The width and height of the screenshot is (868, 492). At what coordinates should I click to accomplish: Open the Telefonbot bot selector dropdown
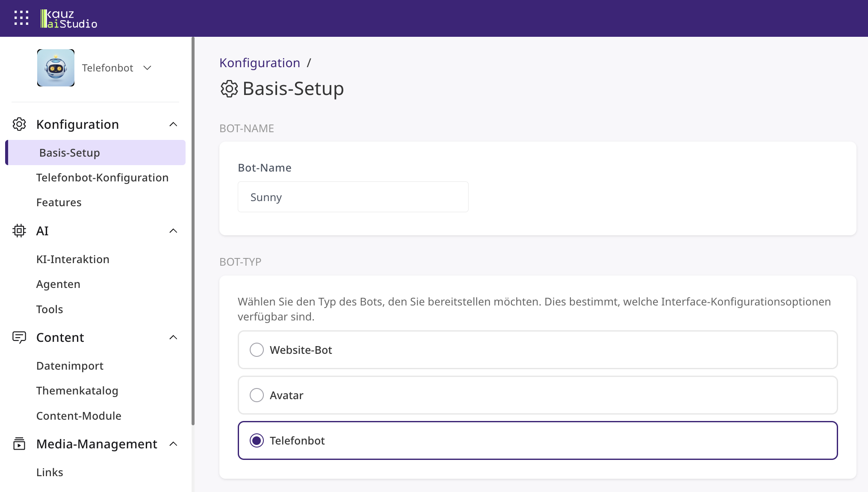pyautogui.click(x=116, y=68)
